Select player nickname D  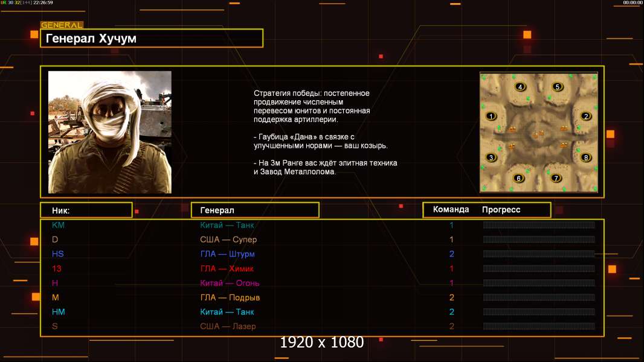55,240
